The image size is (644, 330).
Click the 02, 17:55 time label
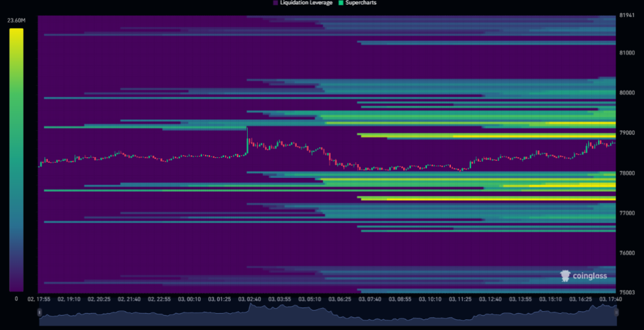point(39,299)
